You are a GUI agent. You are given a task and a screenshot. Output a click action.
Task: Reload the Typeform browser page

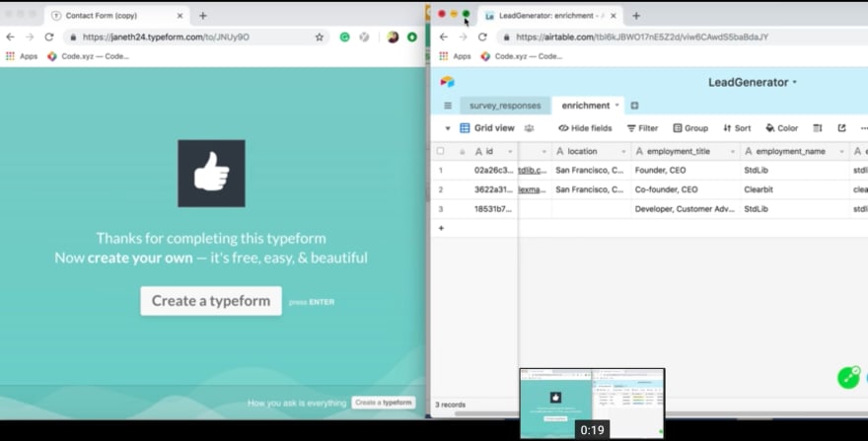[49, 37]
